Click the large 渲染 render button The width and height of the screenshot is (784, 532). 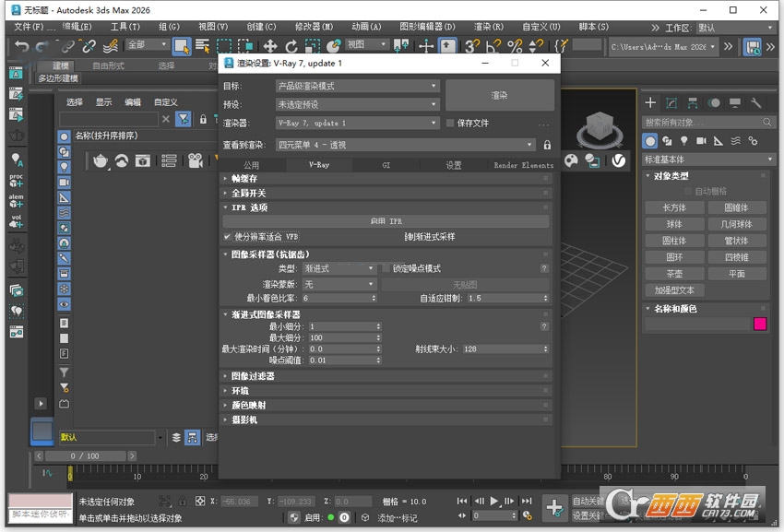pos(500,95)
